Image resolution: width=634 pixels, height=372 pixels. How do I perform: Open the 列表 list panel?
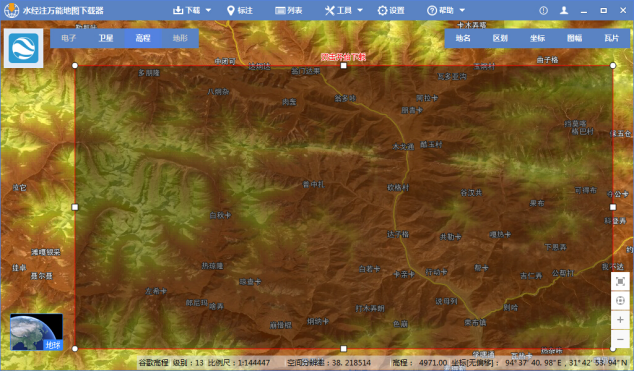click(x=289, y=11)
